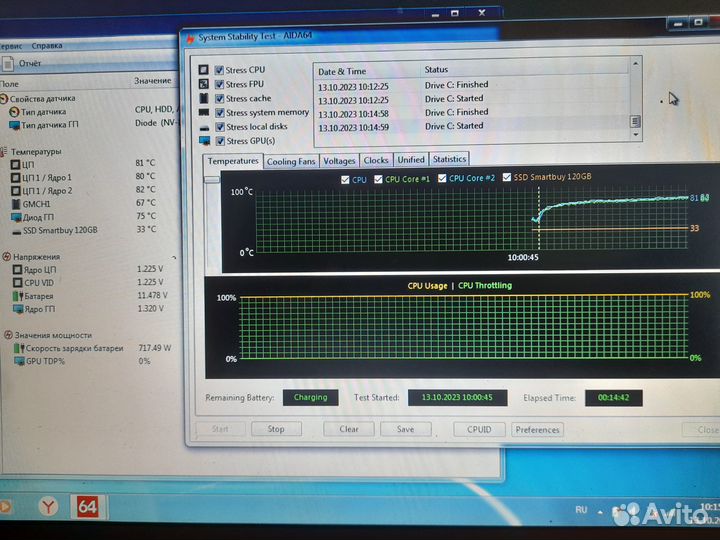This screenshot has width=720, height=540.
Task: Click the Батарея battery icon
Action: click(18, 296)
